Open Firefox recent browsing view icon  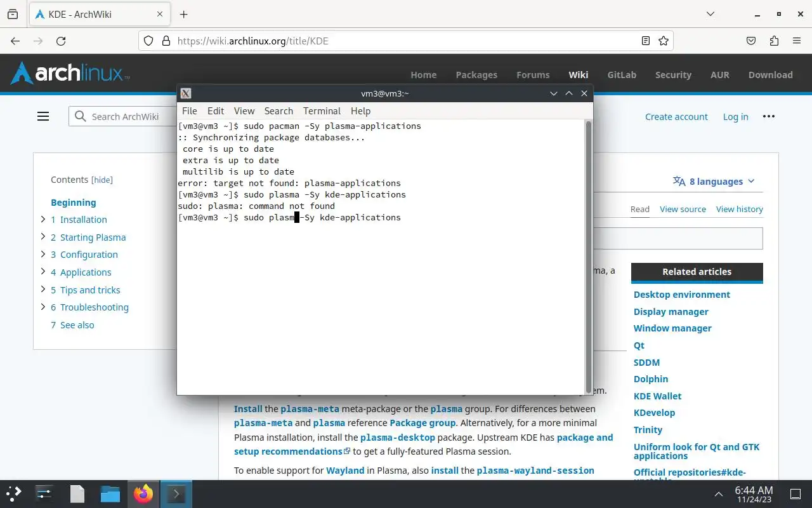pos(13,14)
